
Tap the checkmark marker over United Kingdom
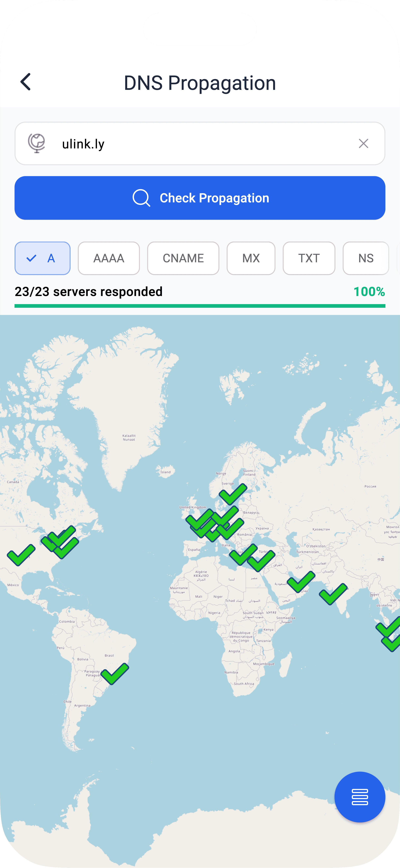click(x=200, y=519)
